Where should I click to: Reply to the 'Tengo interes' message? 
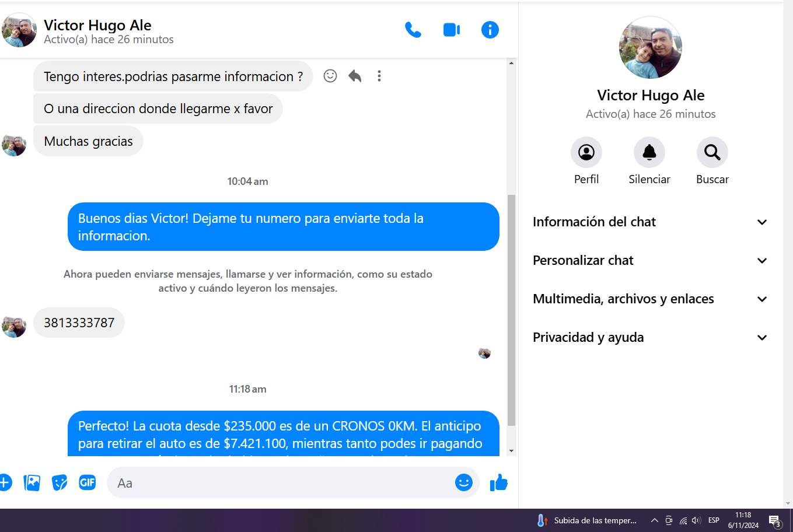355,76
